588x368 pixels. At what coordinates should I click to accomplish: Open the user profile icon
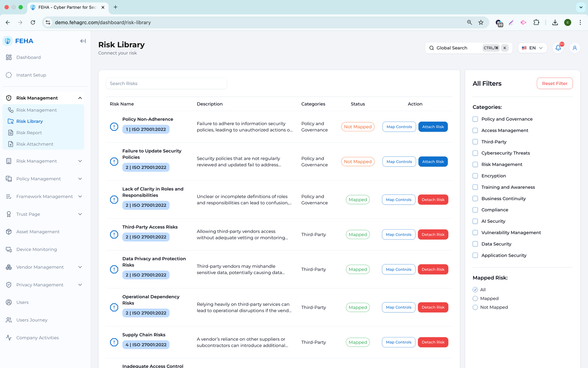click(574, 48)
